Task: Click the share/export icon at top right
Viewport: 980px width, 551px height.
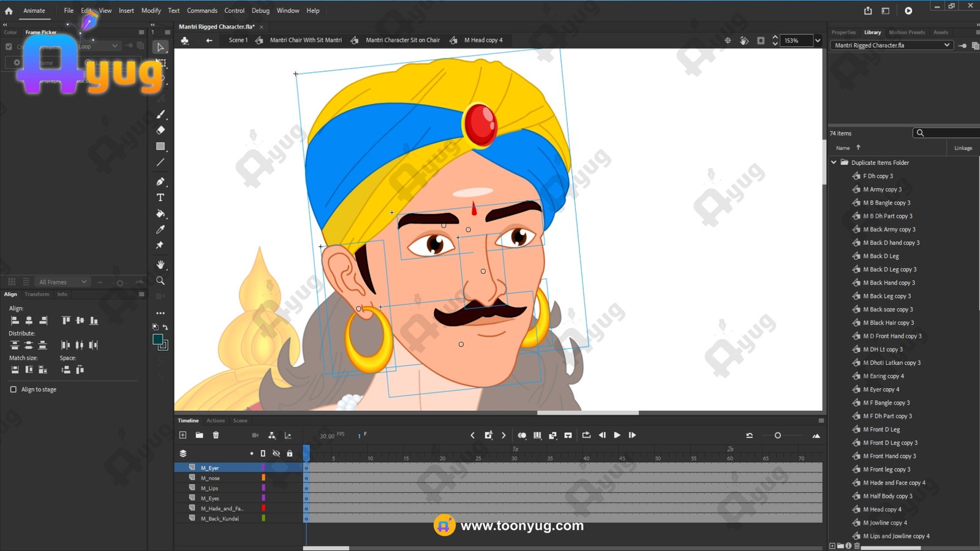Action: (868, 10)
